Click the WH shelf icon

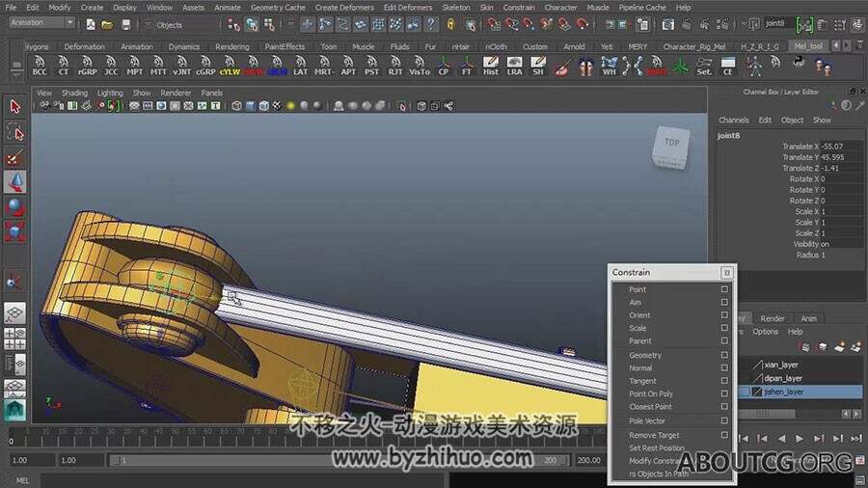609,66
